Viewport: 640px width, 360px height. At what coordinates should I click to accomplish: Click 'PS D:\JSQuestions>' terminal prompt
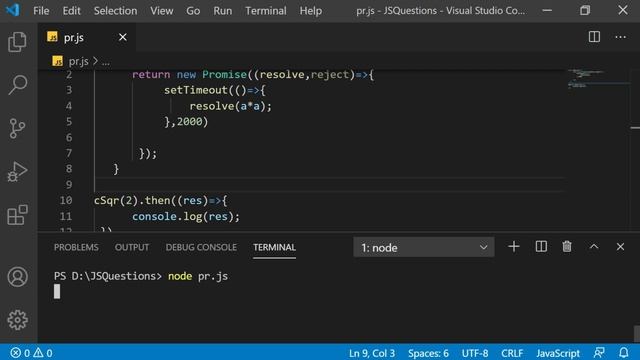pyautogui.click(x=108, y=276)
